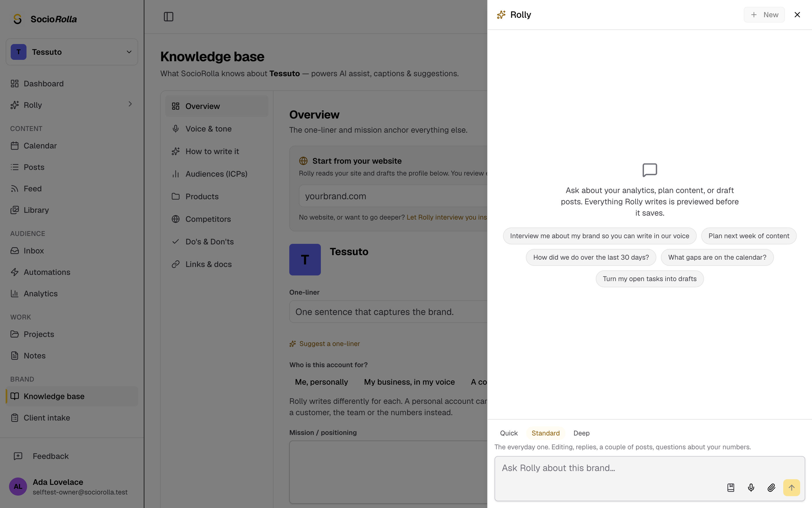Image resolution: width=812 pixels, height=508 pixels.
Task: Open Links & docs section
Action: [x=217, y=264]
